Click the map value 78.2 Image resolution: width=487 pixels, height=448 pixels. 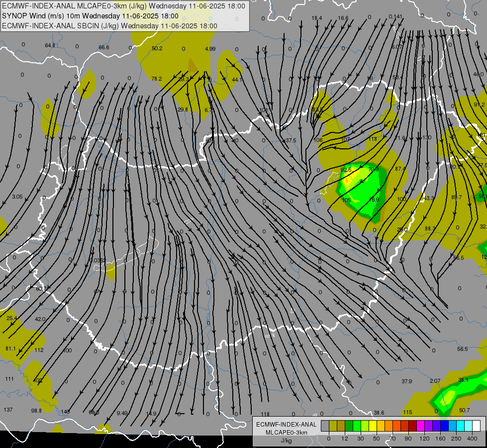(157, 79)
